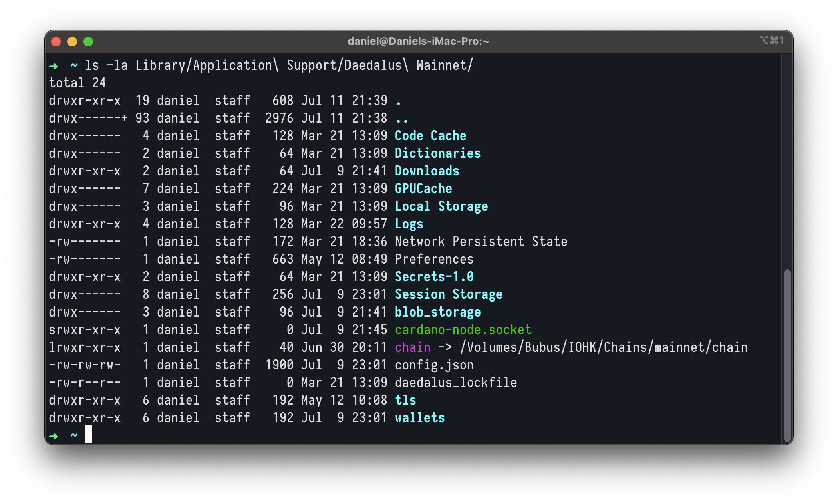Click the daedalus_lockfile file name
This screenshot has width=838, height=504.
pyautogui.click(x=456, y=383)
